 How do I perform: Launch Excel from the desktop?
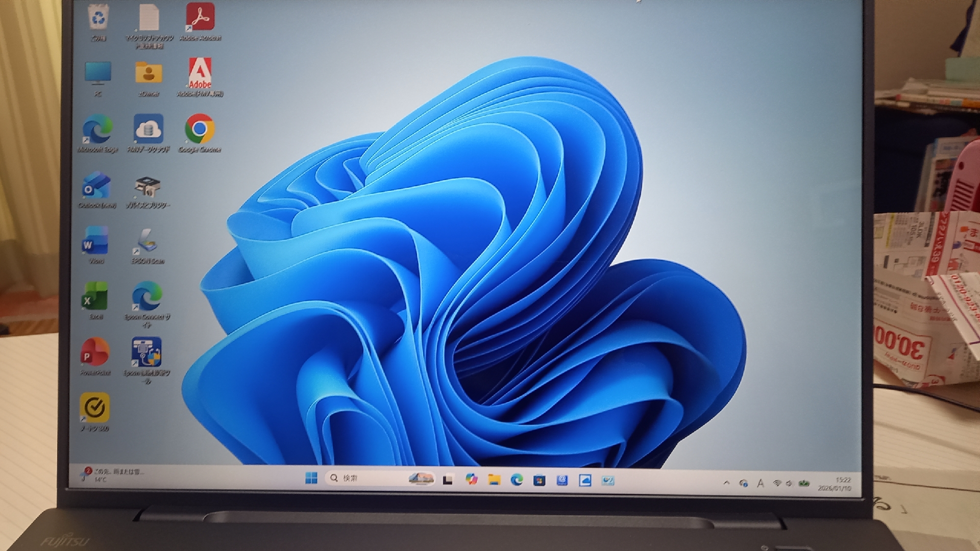95,300
